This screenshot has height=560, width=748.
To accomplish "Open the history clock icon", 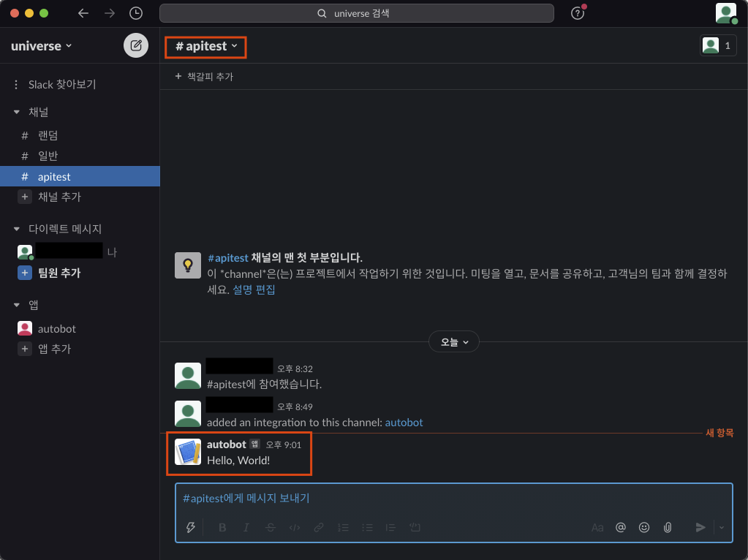I will [136, 13].
